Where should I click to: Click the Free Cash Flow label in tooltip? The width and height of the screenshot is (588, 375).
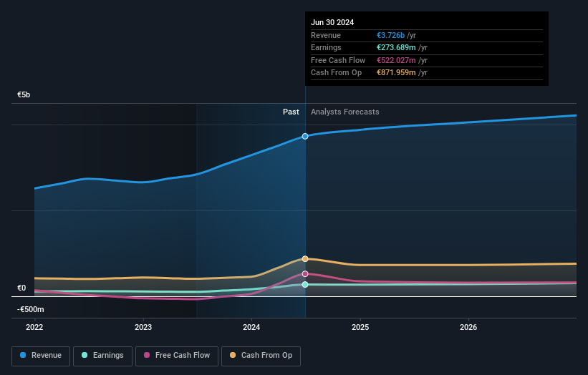[338, 60]
